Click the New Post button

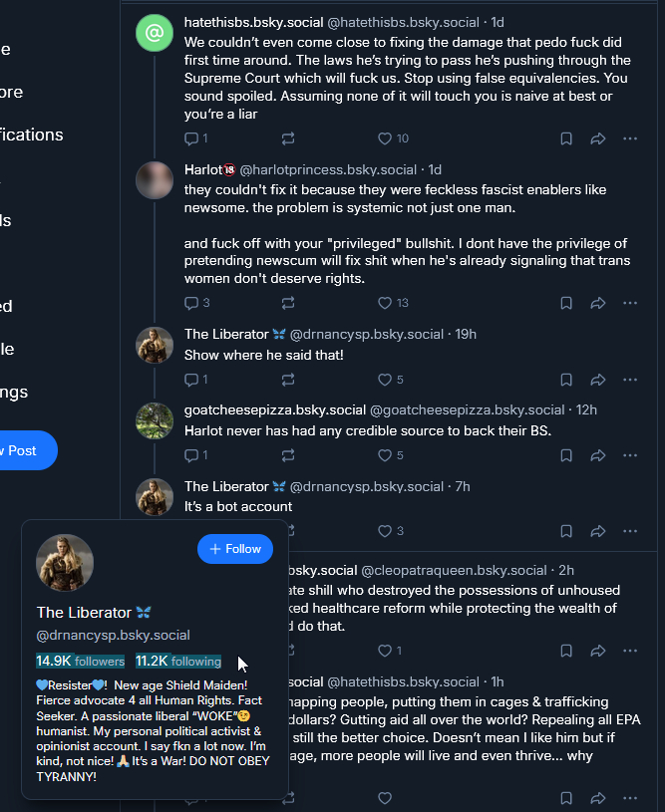click(x=22, y=450)
